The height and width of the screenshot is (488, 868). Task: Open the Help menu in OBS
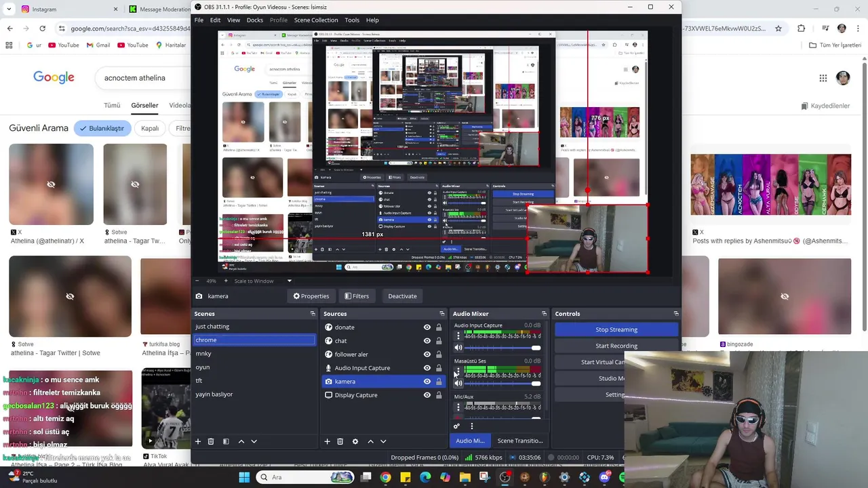tap(372, 20)
